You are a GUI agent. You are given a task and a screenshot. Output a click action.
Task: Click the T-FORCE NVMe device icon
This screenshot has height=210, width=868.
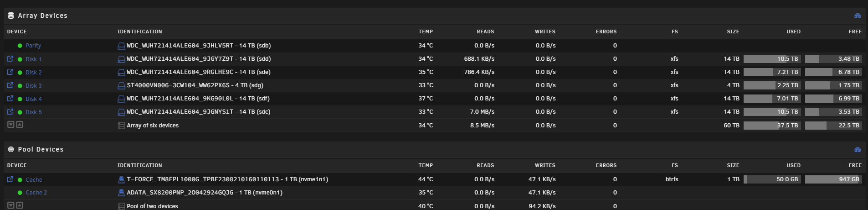click(x=121, y=179)
